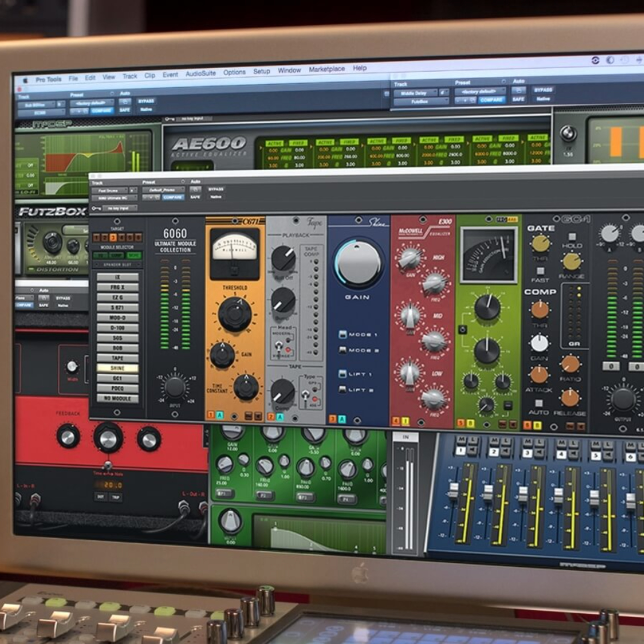Select the NO MODULE button in the list
The width and height of the screenshot is (644, 644).
(x=117, y=398)
